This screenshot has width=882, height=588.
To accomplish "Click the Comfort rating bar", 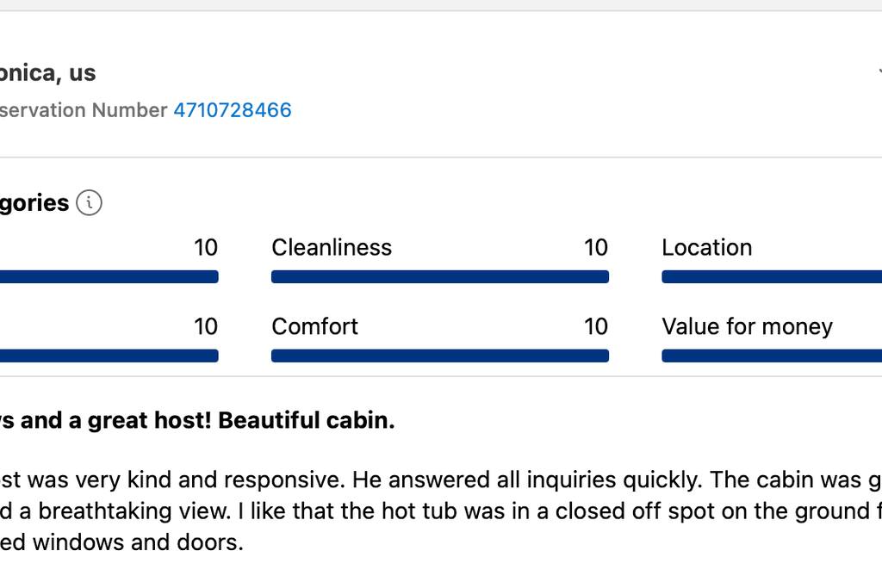I will pyautogui.click(x=440, y=356).
